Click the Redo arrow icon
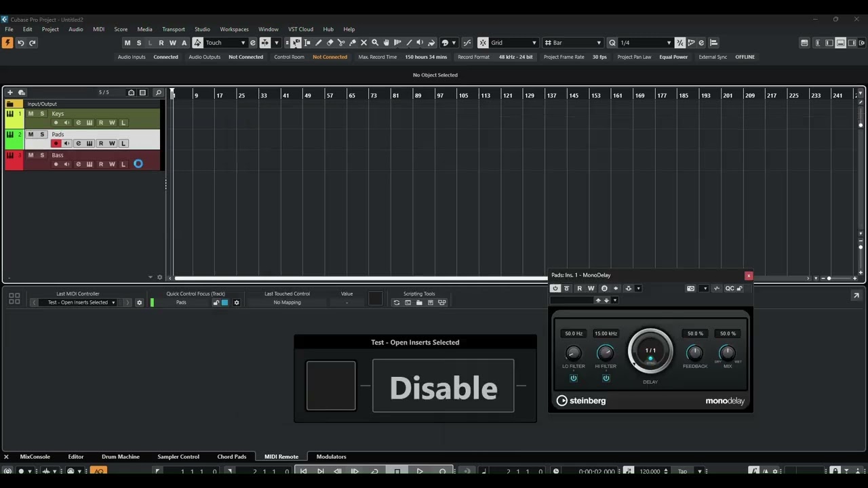This screenshot has height=488, width=868. [32, 43]
